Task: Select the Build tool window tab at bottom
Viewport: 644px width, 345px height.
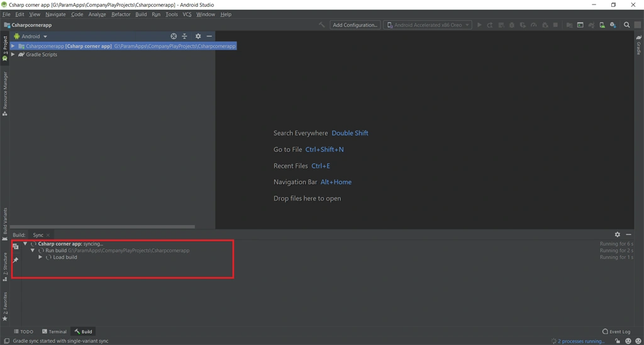Action: pyautogui.click(x=84, y=331)
